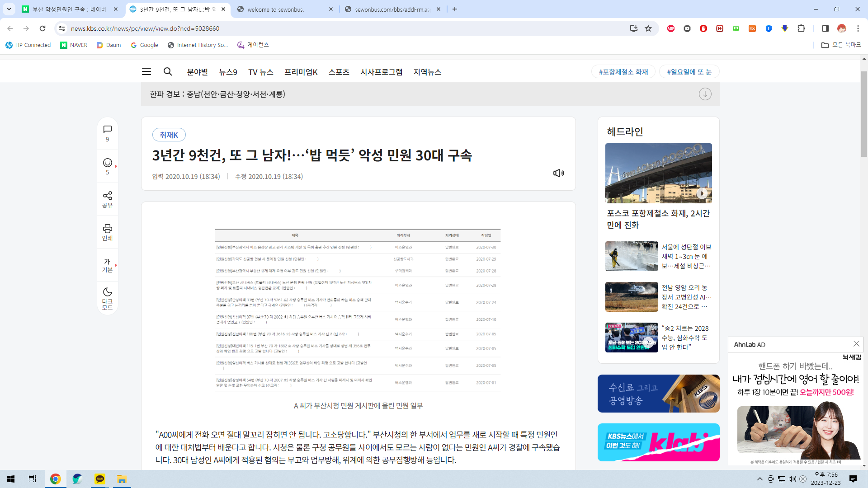Image resolution: width=868 pixels, height=488 pixels.
Task: Click the 취재K category badge
Action: pyautogui.click(x=169, y=135)
